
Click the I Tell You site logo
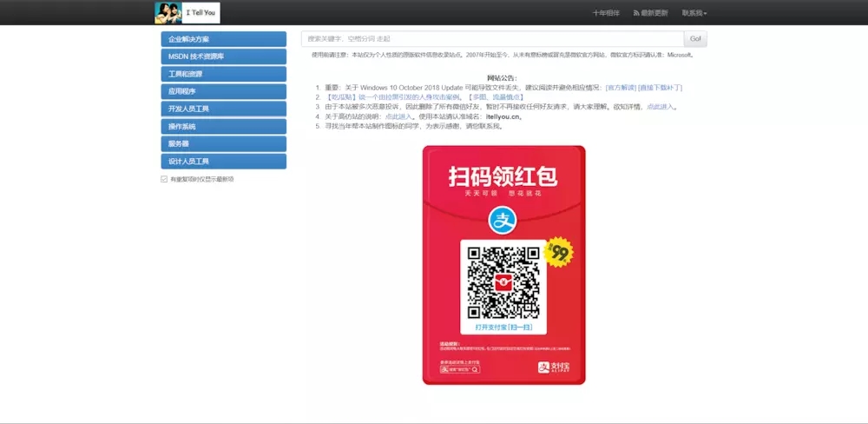[187, 13]
